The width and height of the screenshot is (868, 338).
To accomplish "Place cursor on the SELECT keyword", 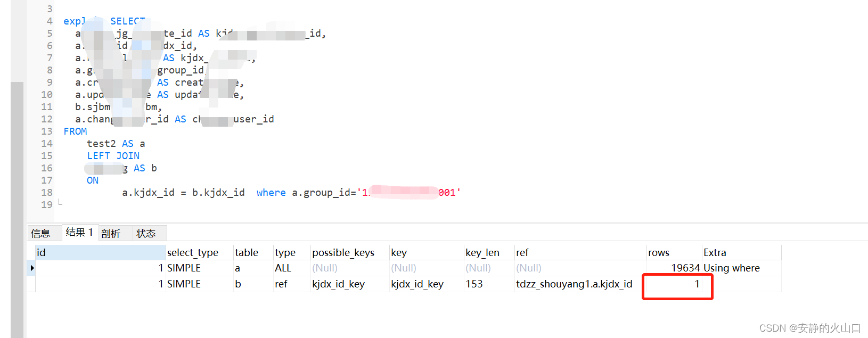I will [x=128, y=21].
